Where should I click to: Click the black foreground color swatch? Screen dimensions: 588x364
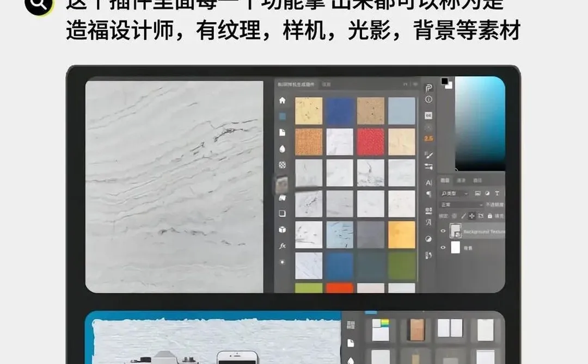coord(444,81)
